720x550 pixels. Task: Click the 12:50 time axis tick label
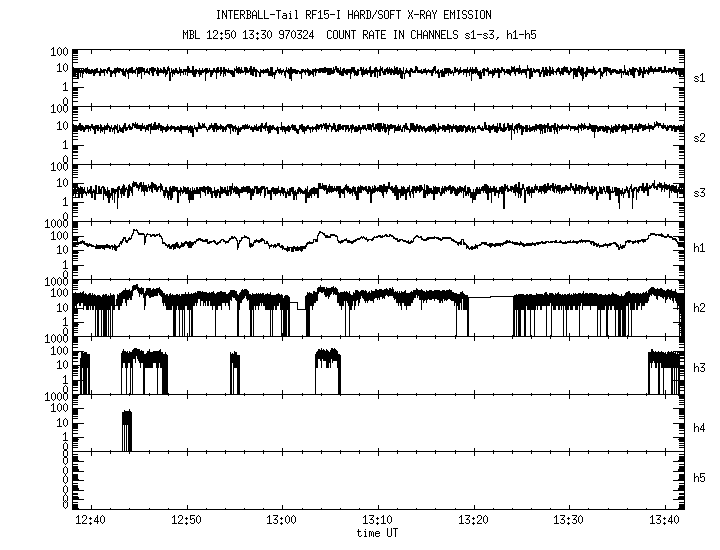(x=186, y=520)
